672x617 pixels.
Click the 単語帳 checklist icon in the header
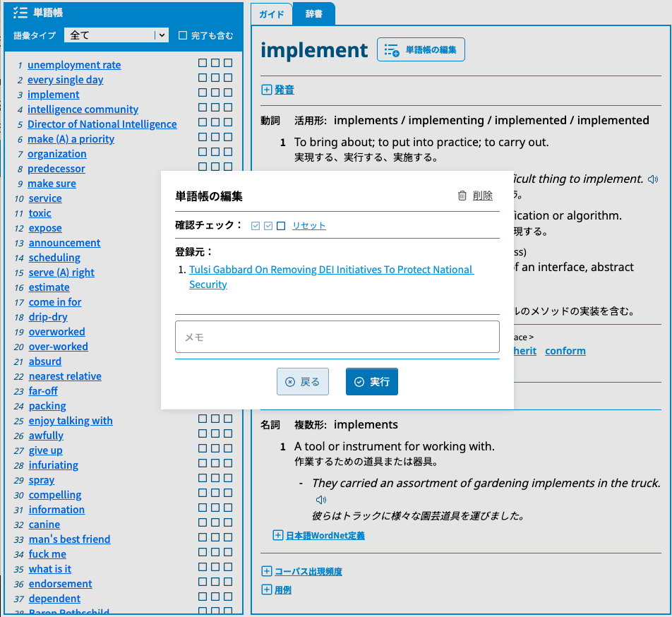(x=20, y=12)
